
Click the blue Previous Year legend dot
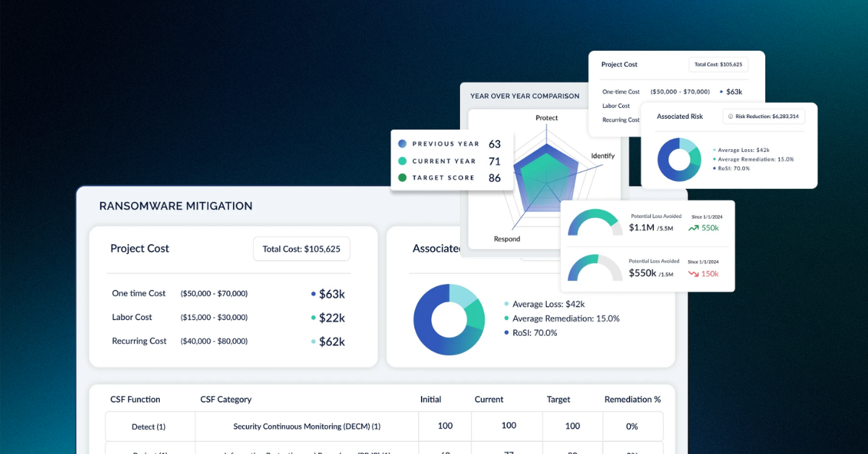click(402, 144)
